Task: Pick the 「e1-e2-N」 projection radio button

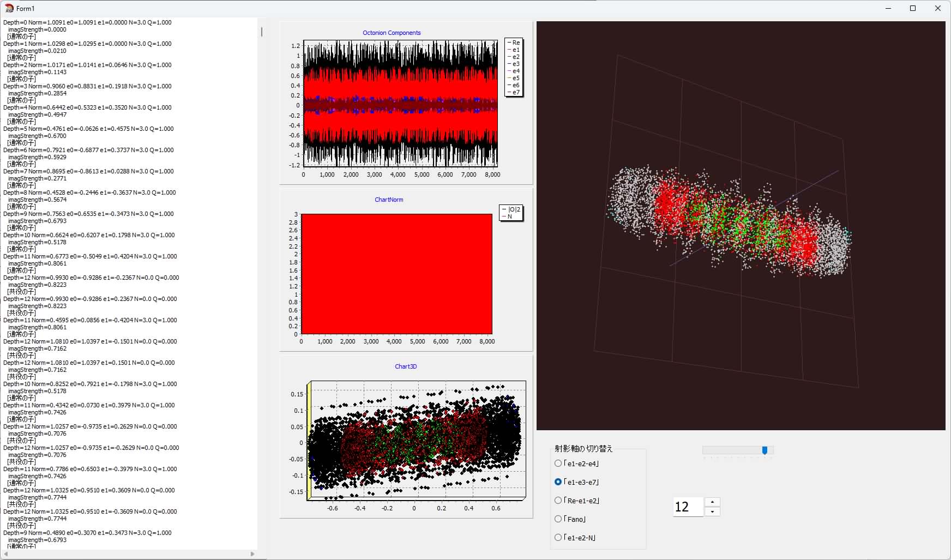Action: pos(575,538)
